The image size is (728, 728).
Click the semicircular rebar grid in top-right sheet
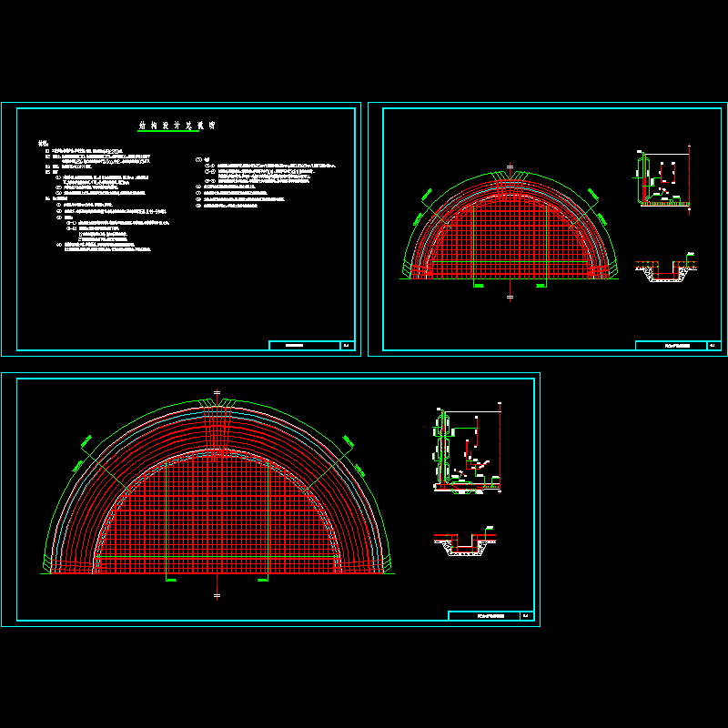[x=511, y=230]
